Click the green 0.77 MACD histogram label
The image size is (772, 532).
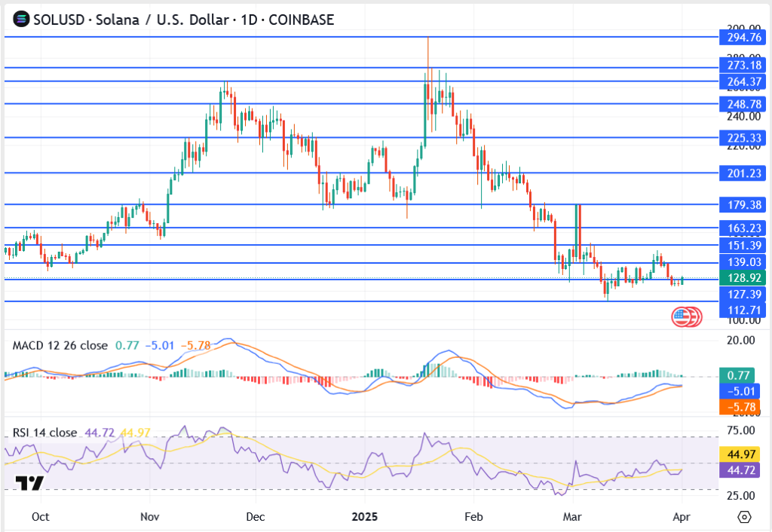(x=742, y=375)
